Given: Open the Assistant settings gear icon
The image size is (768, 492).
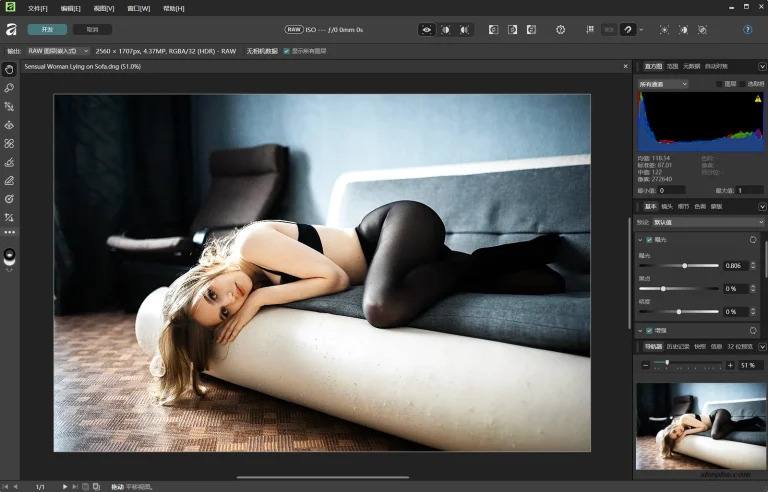Looking at the screenshot, I should coord(560,30).
